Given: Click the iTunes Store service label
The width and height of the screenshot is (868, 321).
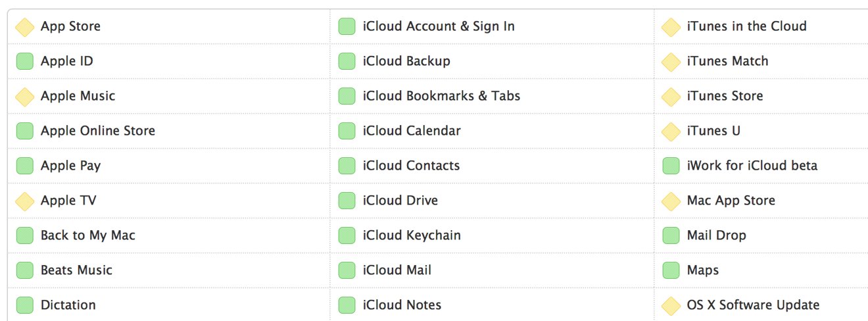Looking at the screenshot, I should (x=725, y=96).
